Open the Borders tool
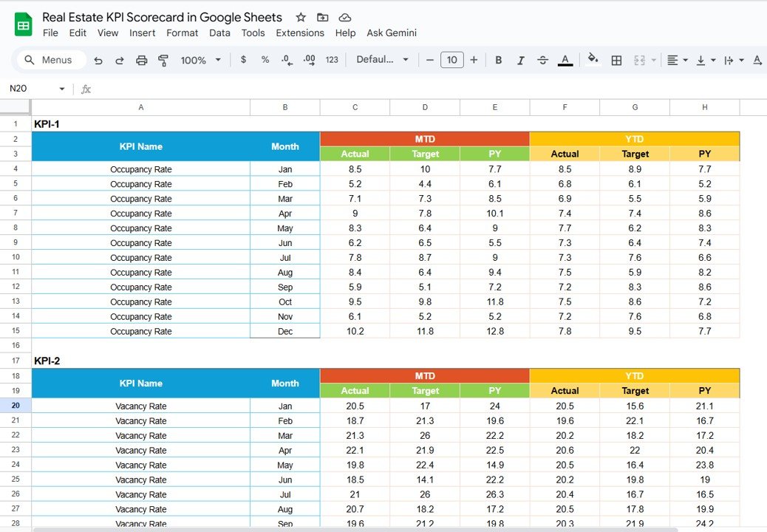Viewport: 767px width, 532px height. point(616,60)
